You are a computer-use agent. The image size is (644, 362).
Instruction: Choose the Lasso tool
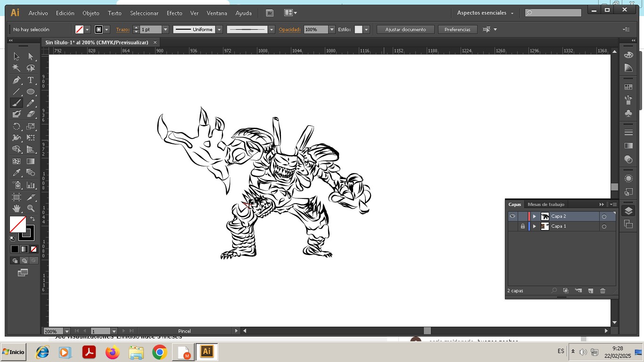(31, 68)
